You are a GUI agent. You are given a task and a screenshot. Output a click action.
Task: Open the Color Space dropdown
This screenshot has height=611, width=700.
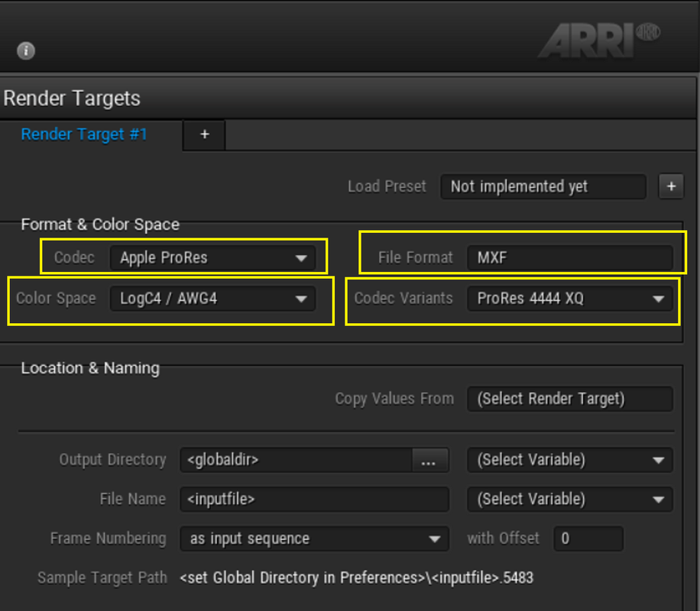point(213,298)
